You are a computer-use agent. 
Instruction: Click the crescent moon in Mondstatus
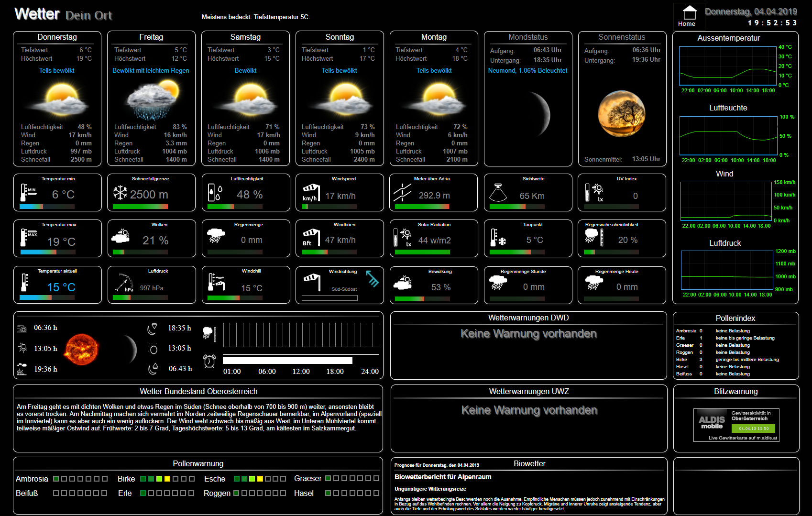(540, 114)
